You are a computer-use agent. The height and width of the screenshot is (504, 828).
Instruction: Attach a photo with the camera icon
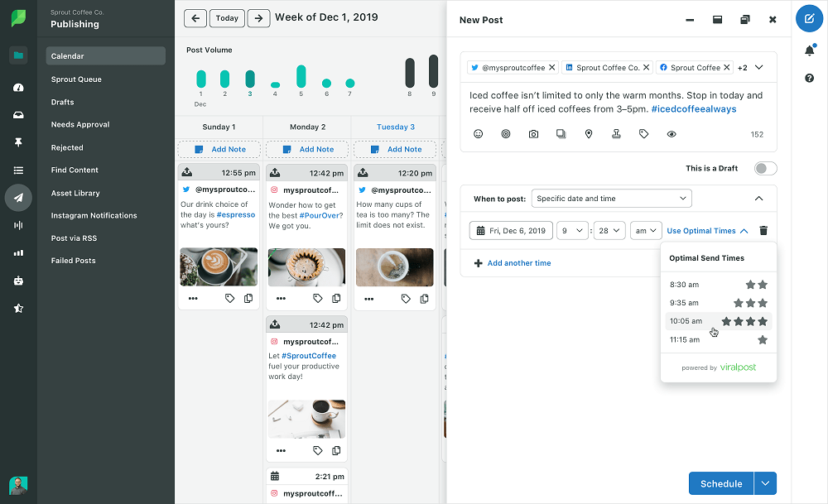click(533, 134)
